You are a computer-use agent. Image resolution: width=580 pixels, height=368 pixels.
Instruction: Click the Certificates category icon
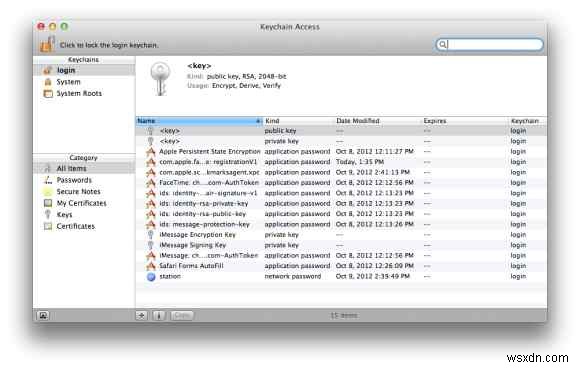click(x=48, y=226)
